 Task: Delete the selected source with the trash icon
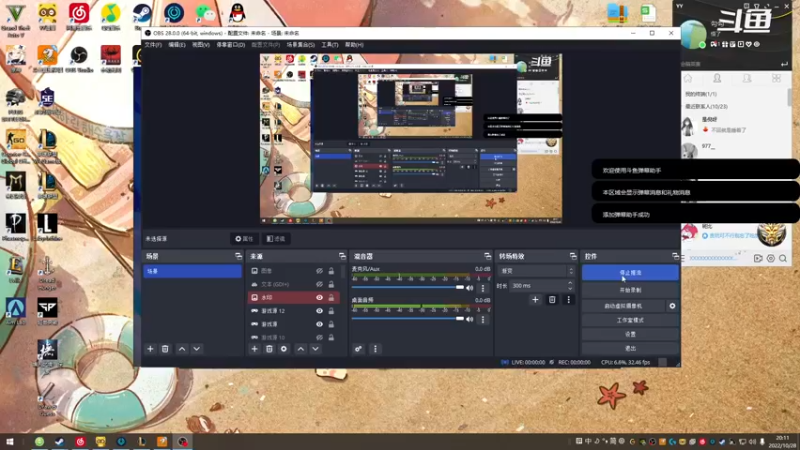pyautogui.click(x=269, y=349)
